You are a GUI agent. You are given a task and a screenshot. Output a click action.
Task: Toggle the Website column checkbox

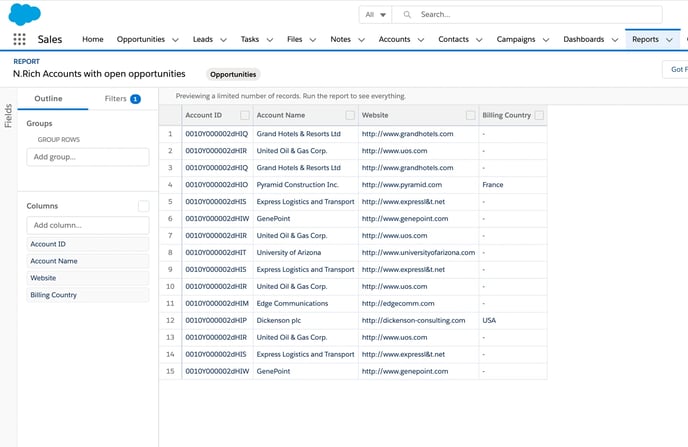point(470,115)
